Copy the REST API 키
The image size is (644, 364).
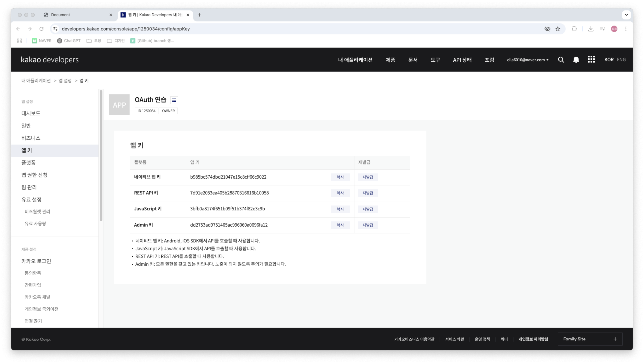tap(340, 193)
